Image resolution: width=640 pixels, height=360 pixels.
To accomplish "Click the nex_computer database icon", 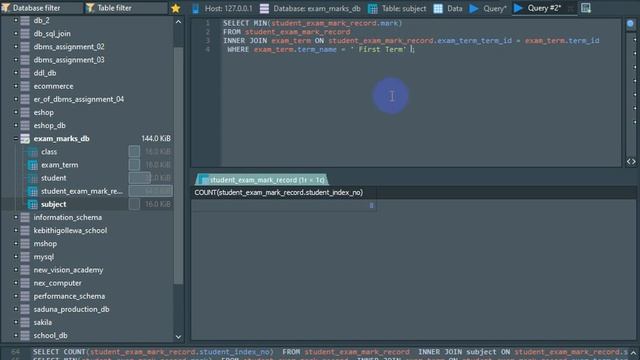I will tap(25, 283).
